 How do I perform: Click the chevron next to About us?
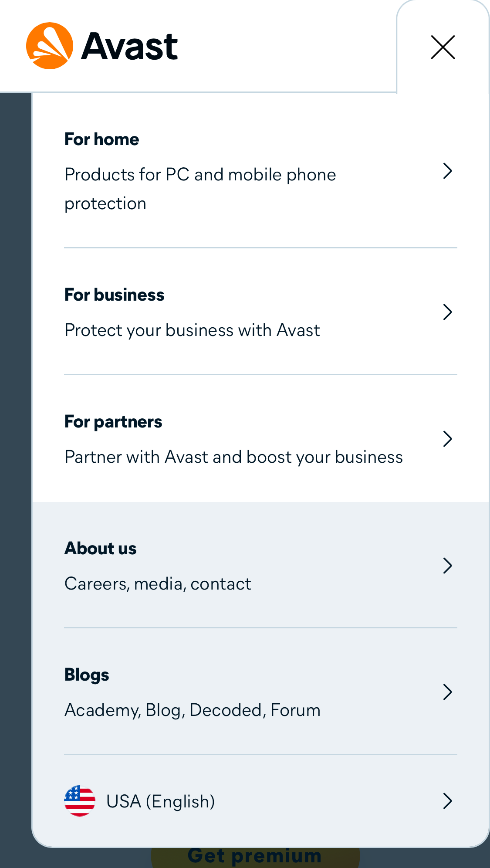pos(448,566)
